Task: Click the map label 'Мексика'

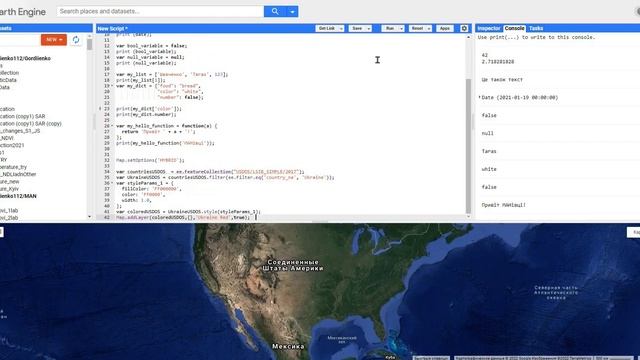Action: click(x=288, y=346)
